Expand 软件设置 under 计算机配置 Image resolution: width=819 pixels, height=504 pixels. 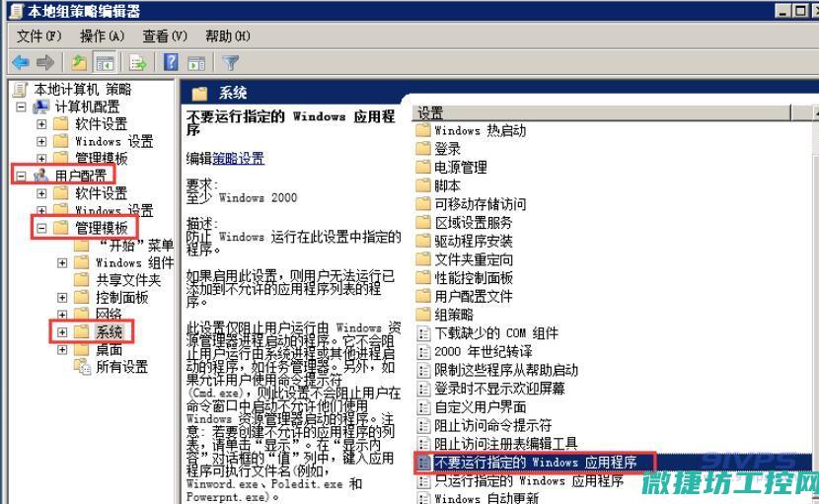[41, 124]
